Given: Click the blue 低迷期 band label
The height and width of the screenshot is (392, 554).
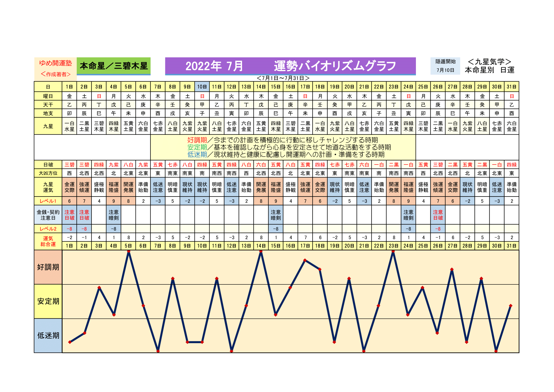Looking at the screenshot, I should [x=48, y=336].
